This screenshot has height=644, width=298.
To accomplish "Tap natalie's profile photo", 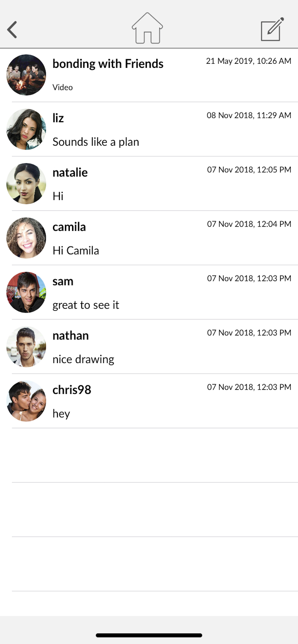I will pos(26,184).
